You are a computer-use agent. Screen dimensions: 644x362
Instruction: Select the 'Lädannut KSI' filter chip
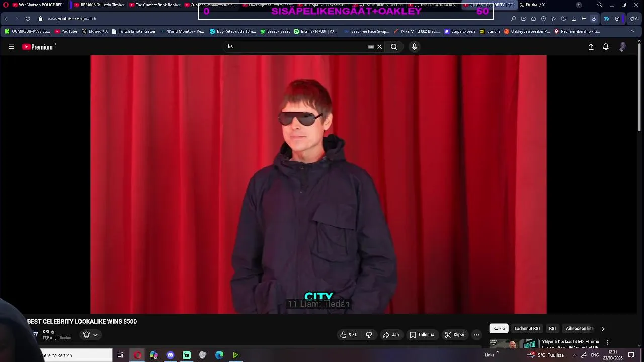527,329
